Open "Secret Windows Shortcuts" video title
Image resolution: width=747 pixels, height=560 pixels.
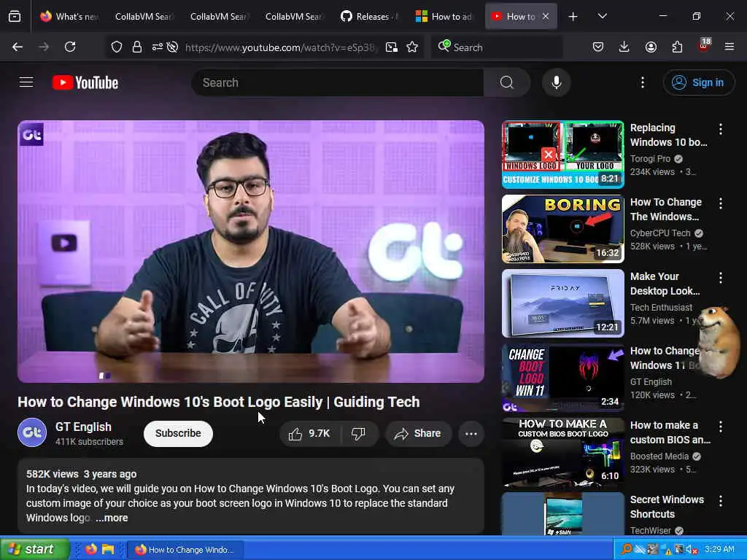[667, 507]
